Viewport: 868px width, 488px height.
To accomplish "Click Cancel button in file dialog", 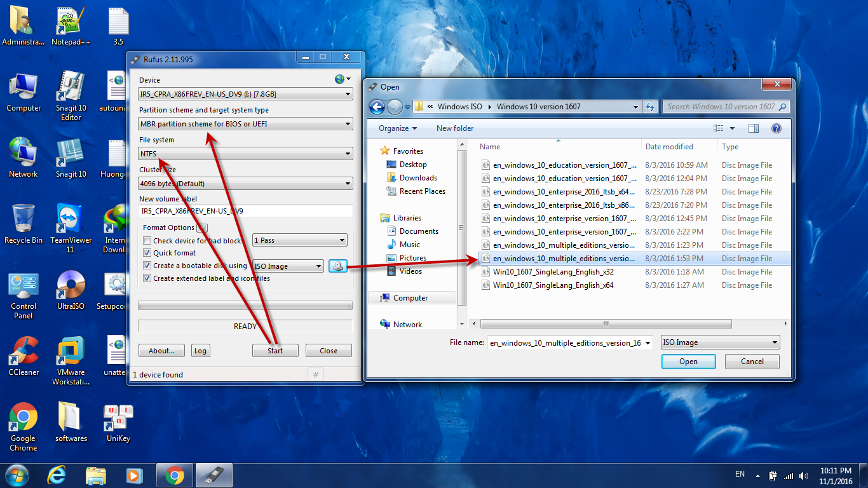I will pos(752,362).
